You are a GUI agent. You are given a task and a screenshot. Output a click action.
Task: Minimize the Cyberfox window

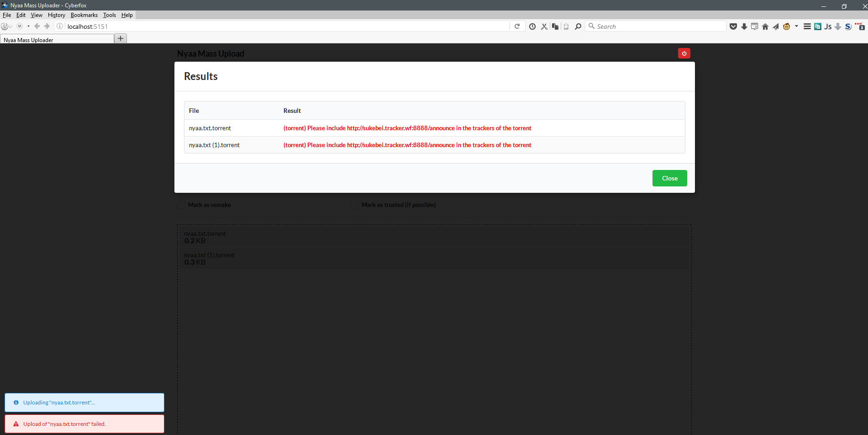pyautogui.click(x=824, y=6)
